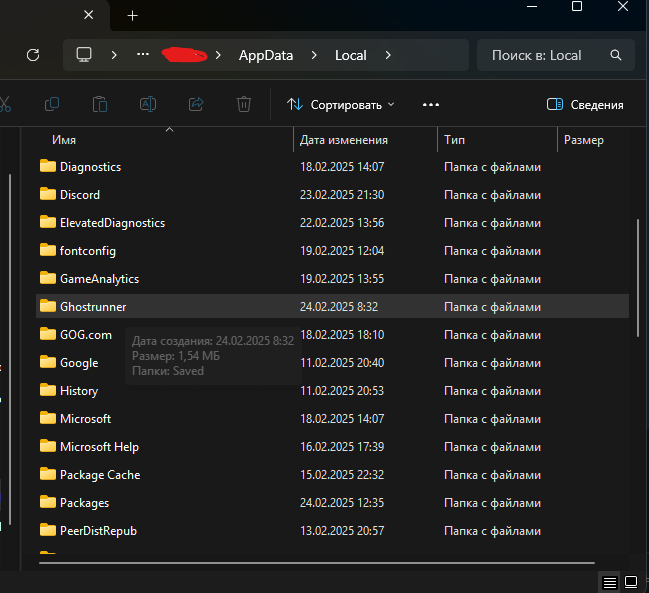Screen dimensions: 649x593
Task: Click the search magnifier icon
Action: pyautogui.click(x=615, y=55)
